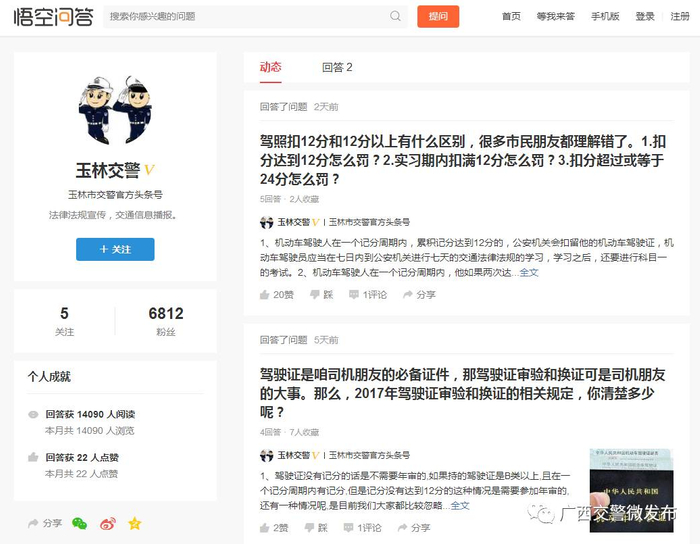700x544 pixels.
Task: Click the 个人成就 section heading
Action: [x=49, y=377]
